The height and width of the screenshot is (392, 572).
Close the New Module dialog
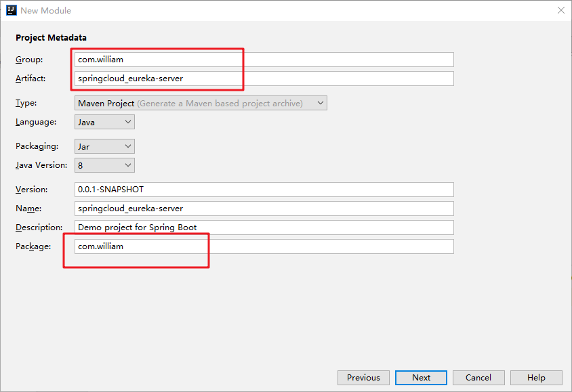tap(561, 10)
